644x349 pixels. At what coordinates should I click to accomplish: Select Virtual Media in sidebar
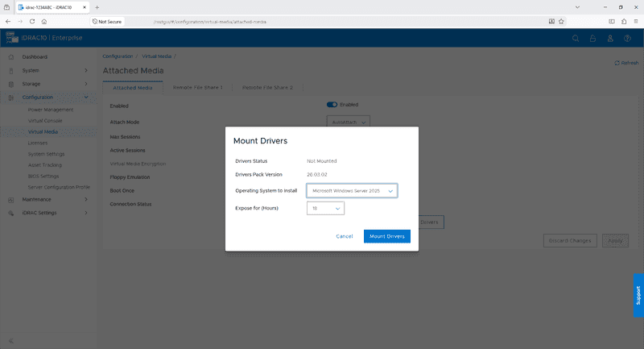click(43, 132)
